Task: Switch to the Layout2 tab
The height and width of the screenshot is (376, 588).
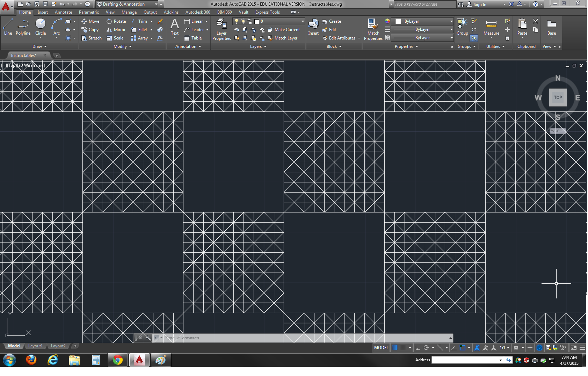Action: pos(58,346)
